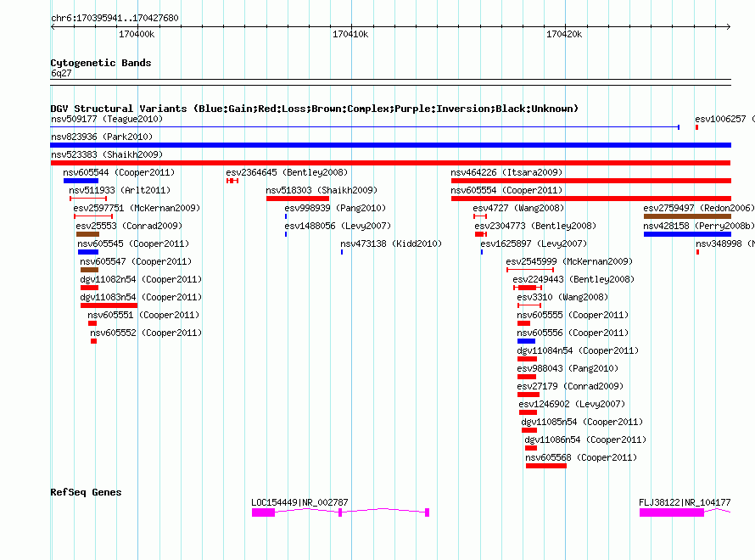Click esv1246902 (Levy2007) label
Viewport: 755px width, 560px height.
572,404
